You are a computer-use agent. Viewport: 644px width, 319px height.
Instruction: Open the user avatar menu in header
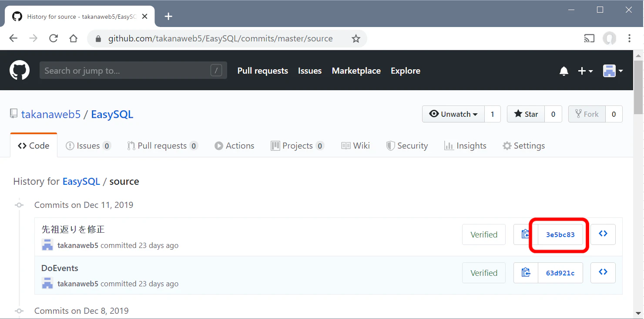click(x=613, y=71)
